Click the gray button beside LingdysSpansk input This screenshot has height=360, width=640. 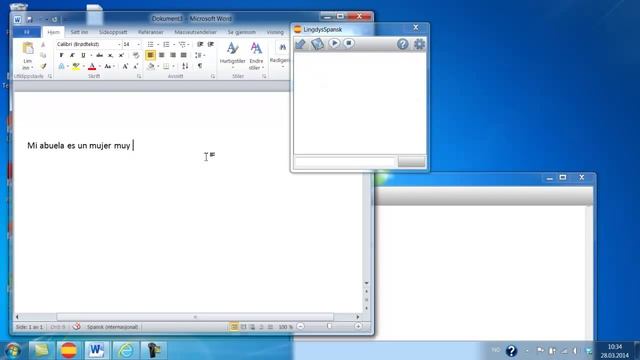(x=411, y=162)
